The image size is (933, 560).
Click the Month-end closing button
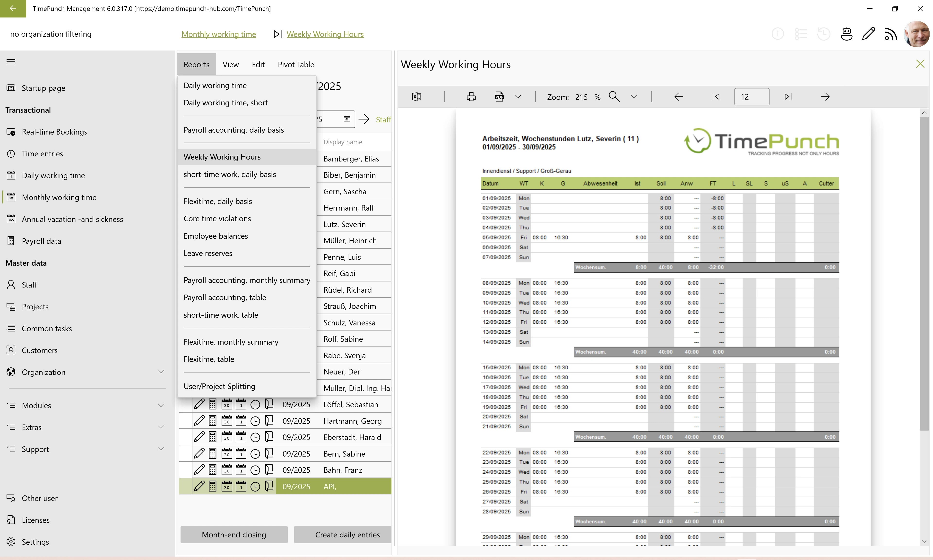pyautogui.click(x=234, y=534)
